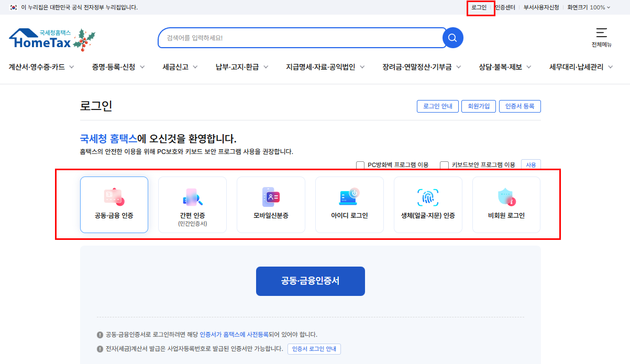Click the first notice exclamation icon
This screenshot has height=364, width=630.
tap(100, 335)
